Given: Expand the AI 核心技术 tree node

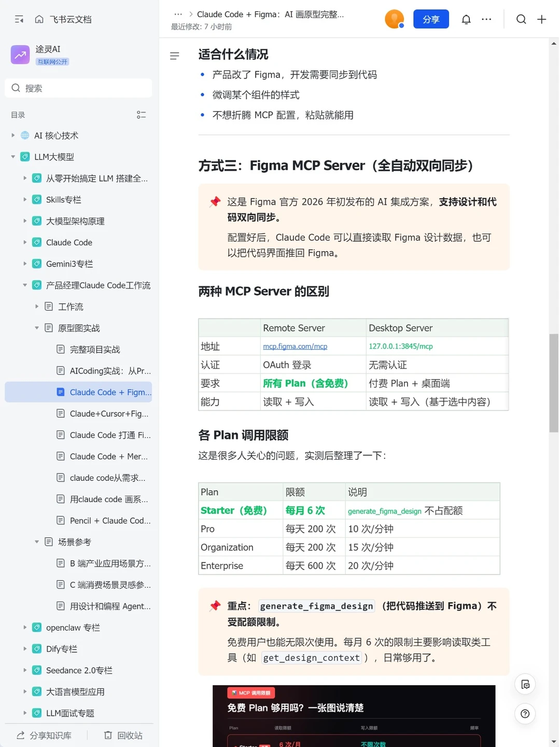Looking at the screenshot, I should [x=13, y=135].
